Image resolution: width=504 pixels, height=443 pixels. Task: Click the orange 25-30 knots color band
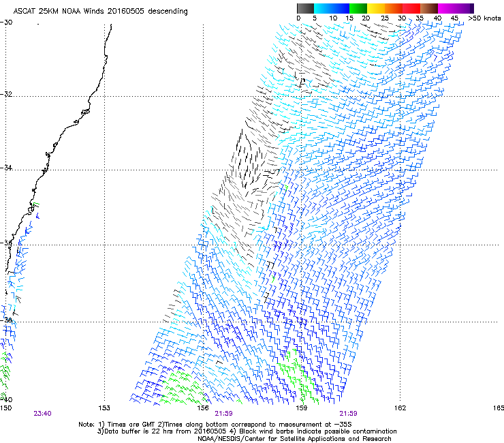click(394, 8)
